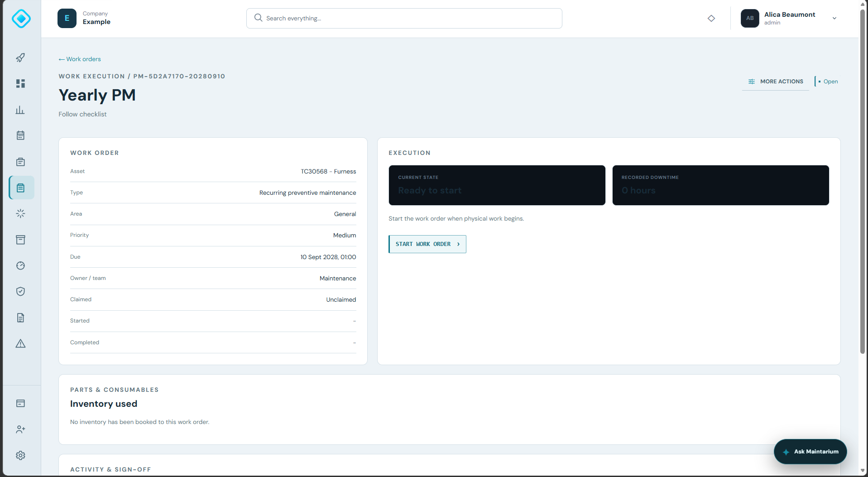Click the diamond icon in the header
Screen dimensions: 868x477
click(x=711, y=18)
